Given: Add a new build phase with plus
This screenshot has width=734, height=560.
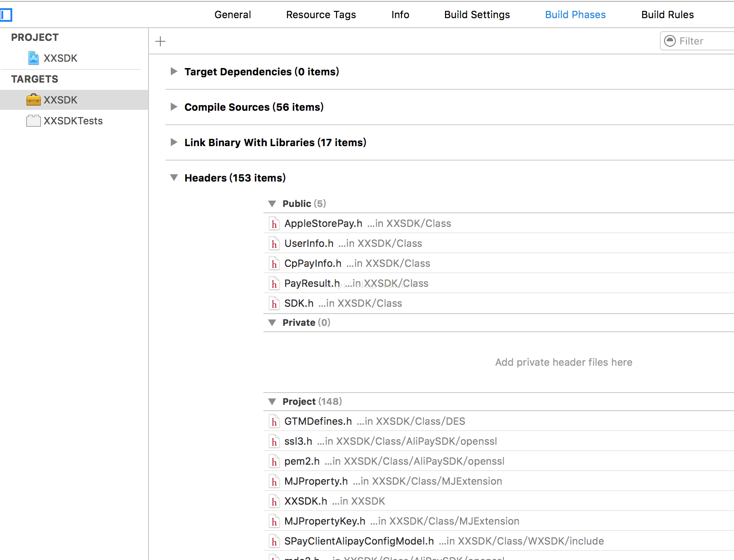Looking at the screenshot, I should (x=160, y=41).
